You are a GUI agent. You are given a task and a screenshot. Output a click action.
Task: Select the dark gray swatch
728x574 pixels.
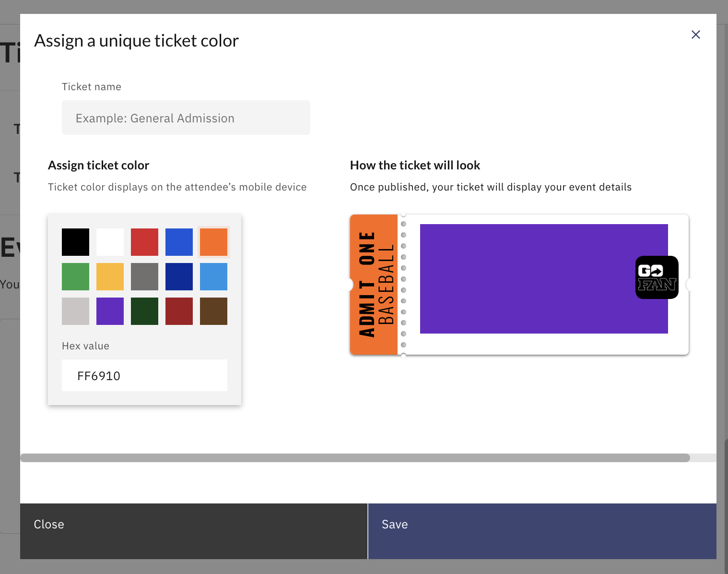144,276
